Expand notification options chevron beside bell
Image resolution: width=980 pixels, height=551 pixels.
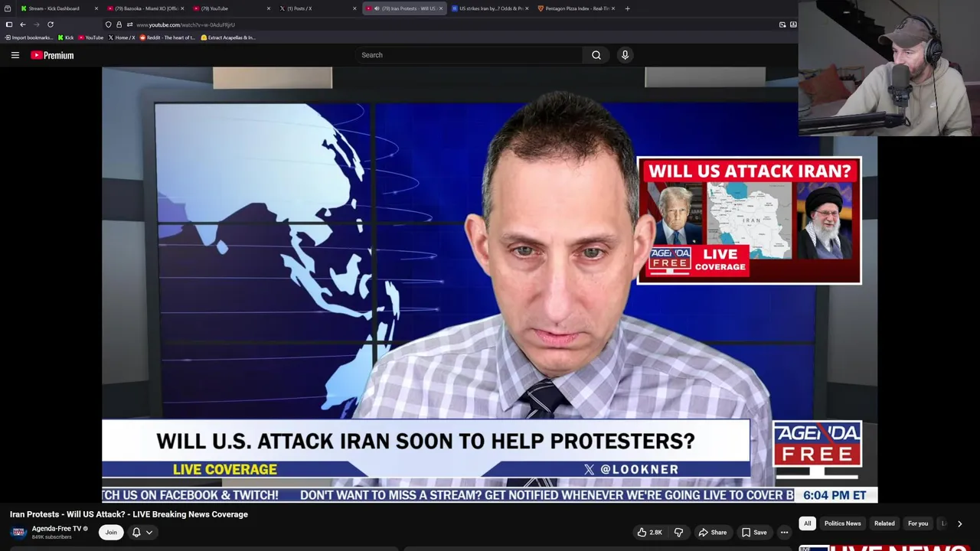tap(149, 533)
